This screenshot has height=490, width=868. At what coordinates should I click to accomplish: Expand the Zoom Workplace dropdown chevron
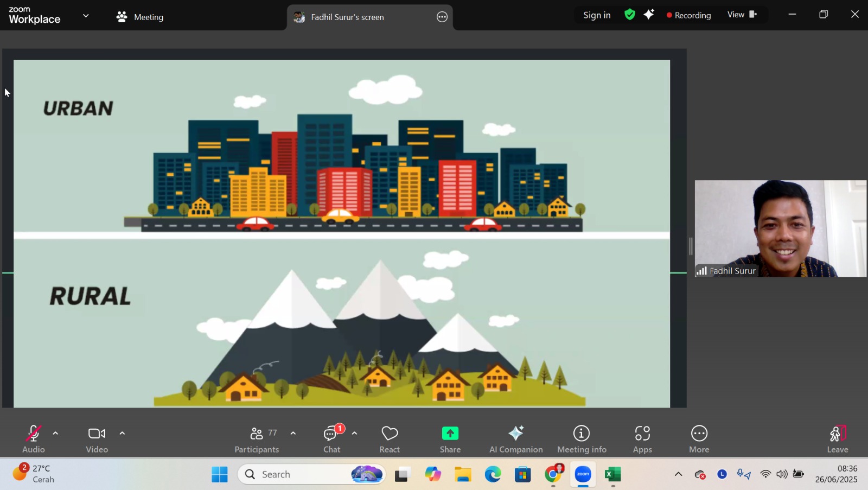(x=86, y=16)
